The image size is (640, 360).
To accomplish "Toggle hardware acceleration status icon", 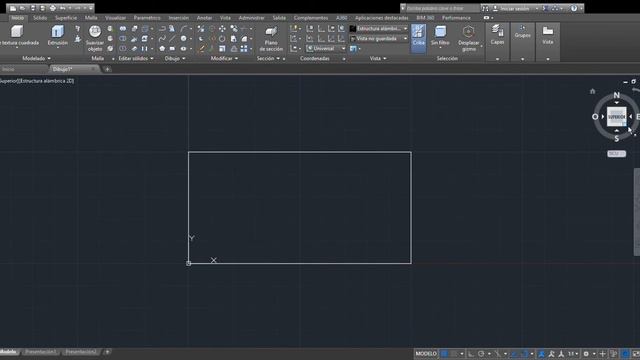I will point(625,354).
